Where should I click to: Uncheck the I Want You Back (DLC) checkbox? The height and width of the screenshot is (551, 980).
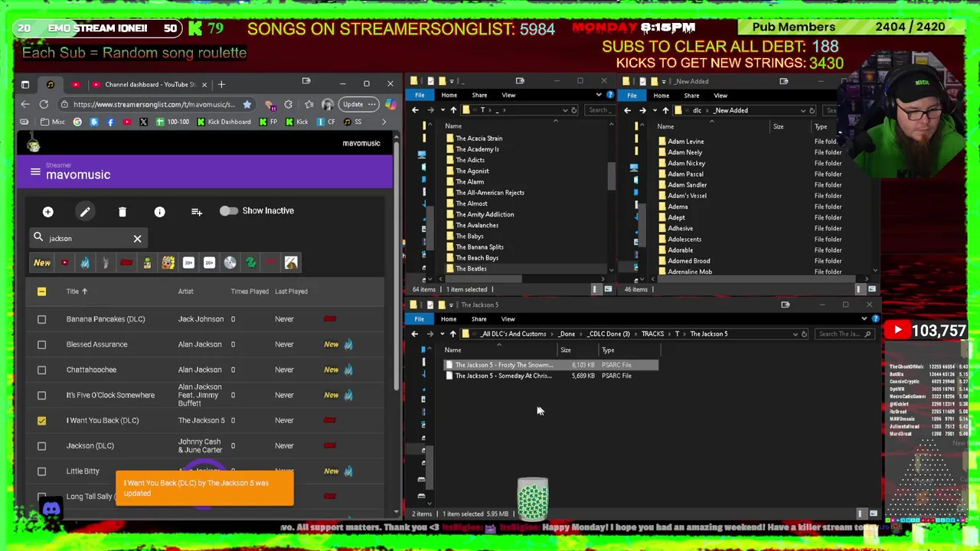pos(41,420)
